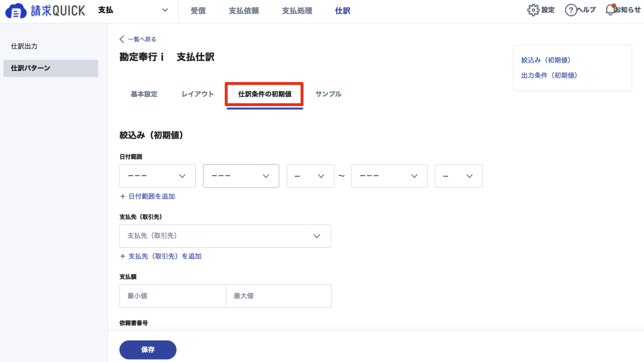Open settings via the gear icon

pos(533,10)
